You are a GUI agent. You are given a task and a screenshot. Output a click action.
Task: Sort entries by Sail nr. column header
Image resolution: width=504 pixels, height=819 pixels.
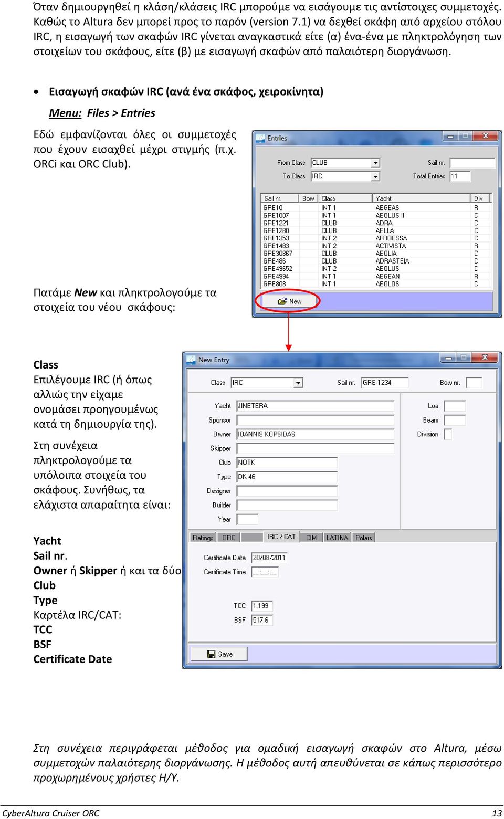click(280, 198)
